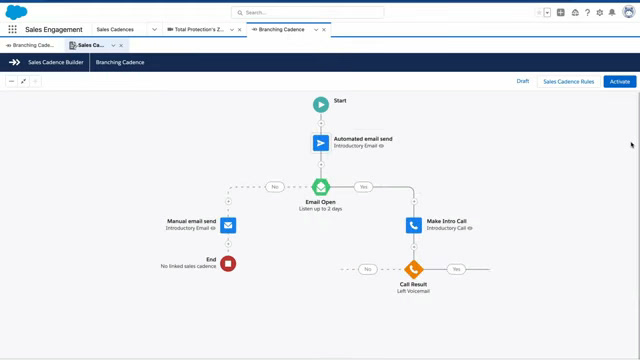Click the Draft status label

(523, 81)
